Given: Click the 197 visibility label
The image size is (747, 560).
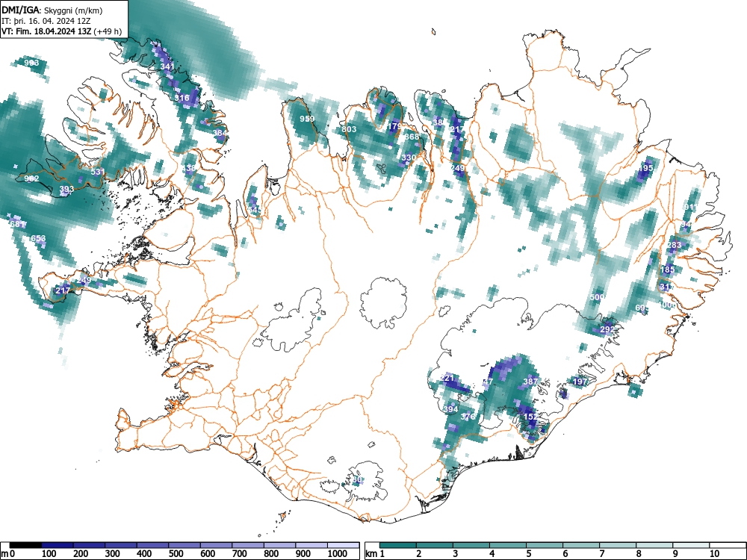Looking at the screenshot, I should coord(580,382).
